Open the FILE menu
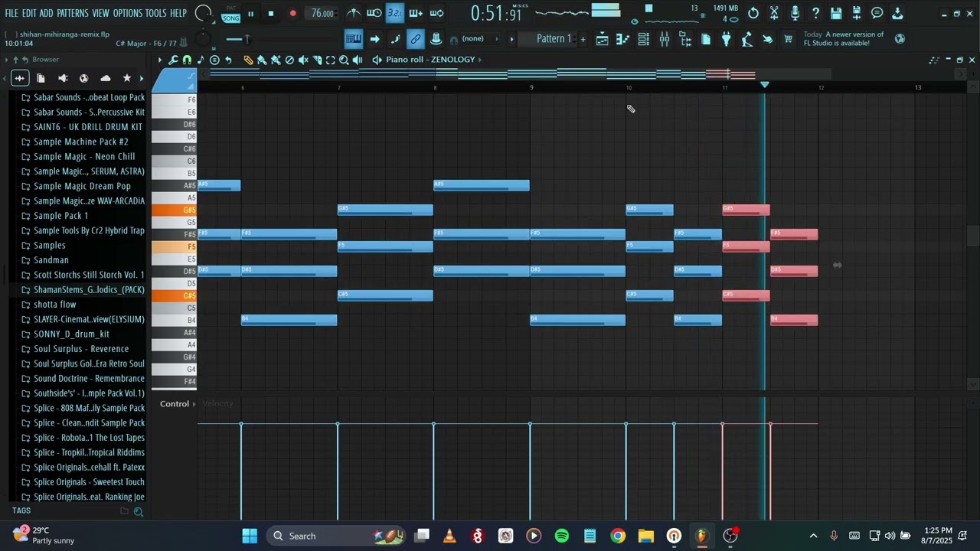This screenshot has width=980, height=551. click(11, 13)
